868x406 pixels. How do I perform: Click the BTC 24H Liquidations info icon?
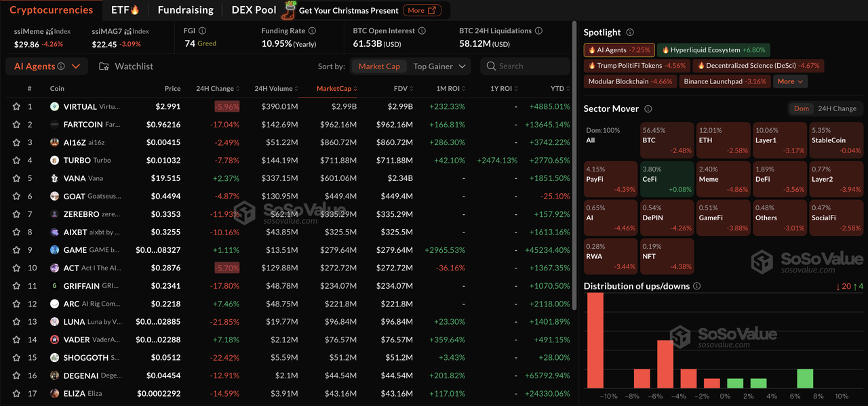[x=538, y=31]
